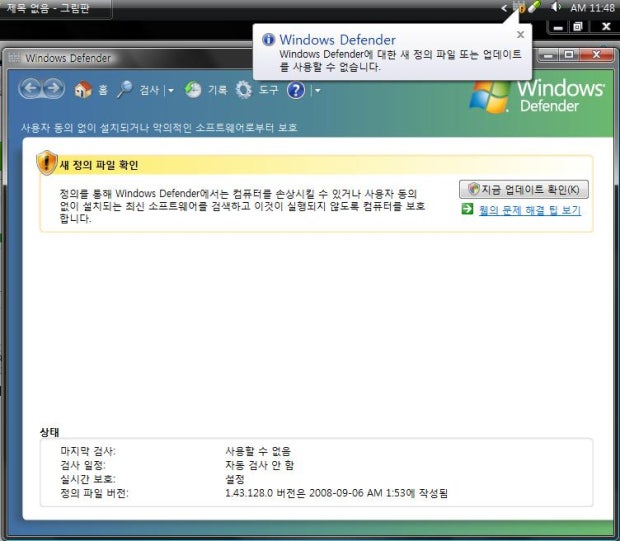The image size is (620, 541).
Task: Go back with the back arrow button
Action: (30, 89)
